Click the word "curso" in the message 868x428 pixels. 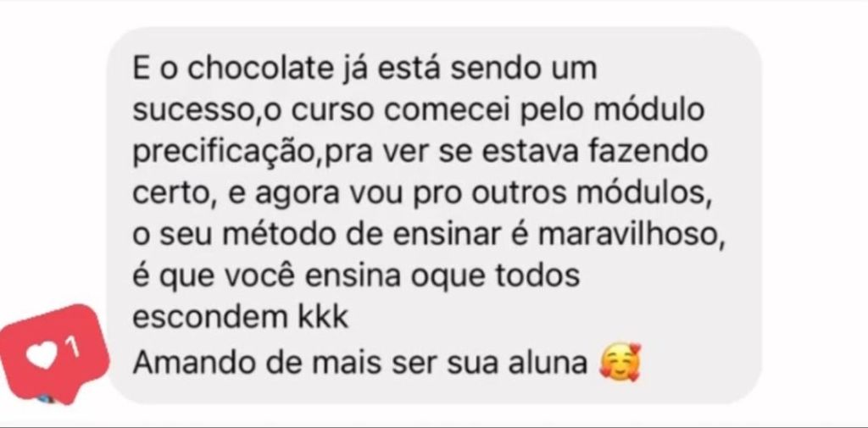point(333,111)
